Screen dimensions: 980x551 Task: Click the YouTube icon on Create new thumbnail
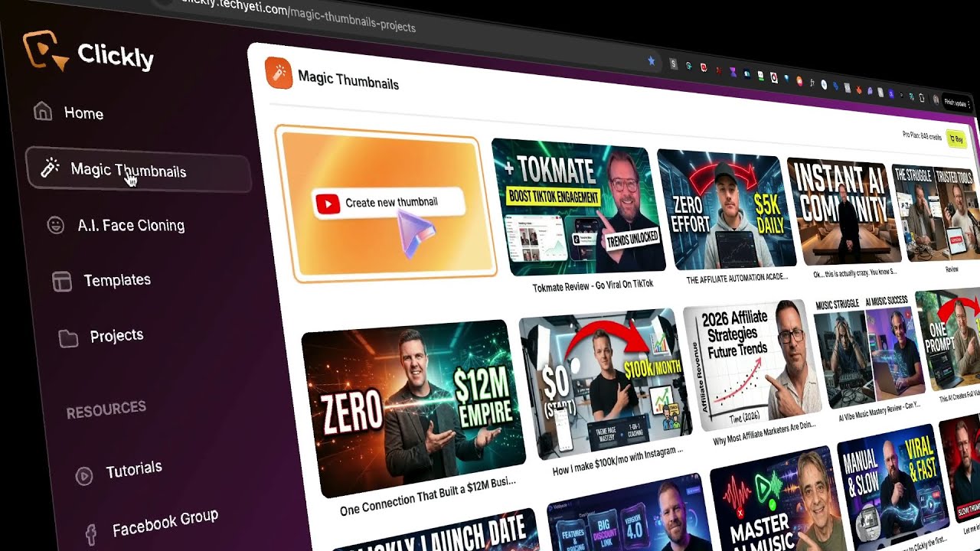328,204
